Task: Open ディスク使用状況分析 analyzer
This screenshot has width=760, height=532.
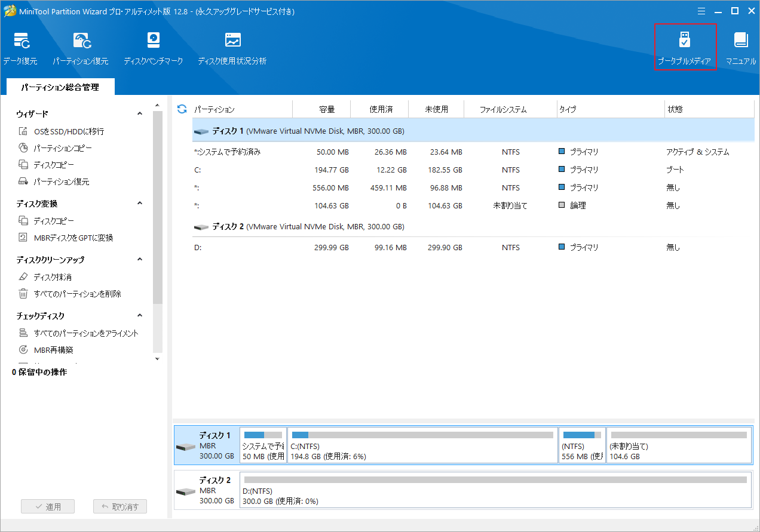Action: [232, 49]
